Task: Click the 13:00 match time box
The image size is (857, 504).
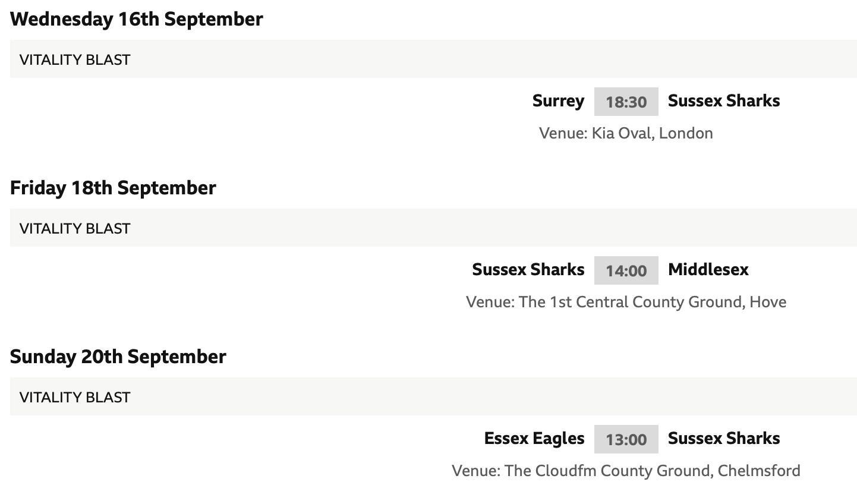Action: click(626, 439)
